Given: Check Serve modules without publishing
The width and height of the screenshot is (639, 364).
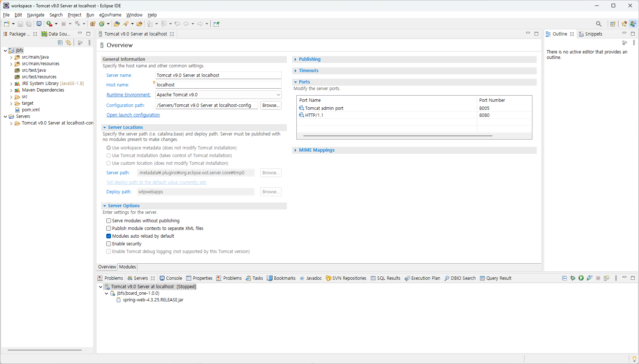Looking at the screenshot, I should tap(108, 221).
